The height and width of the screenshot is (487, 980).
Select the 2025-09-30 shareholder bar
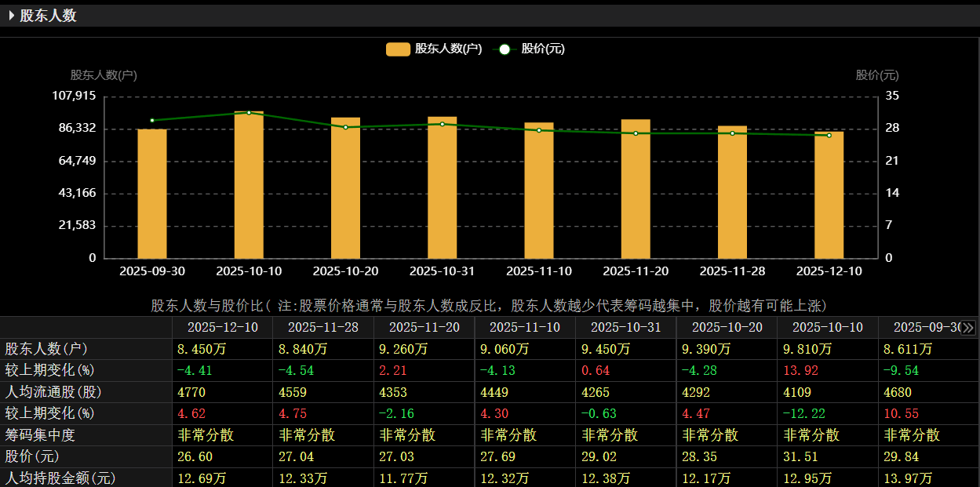[152, 194]
